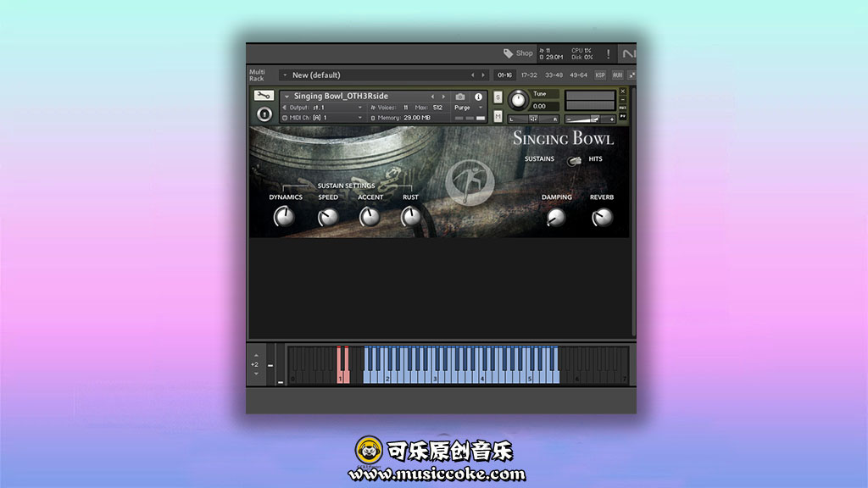Image resolution: width=868 pixels, height=488 pixels.
Task: Open the Singing Bowl instrument name dropdown
Action: tap(287, 97)
